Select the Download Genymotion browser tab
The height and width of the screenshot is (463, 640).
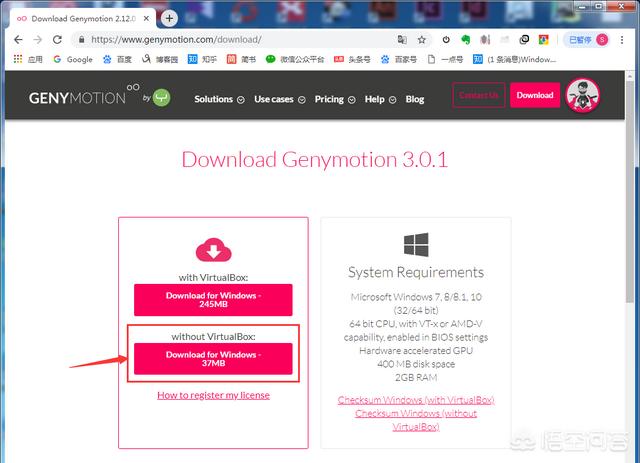coord(82,18)
